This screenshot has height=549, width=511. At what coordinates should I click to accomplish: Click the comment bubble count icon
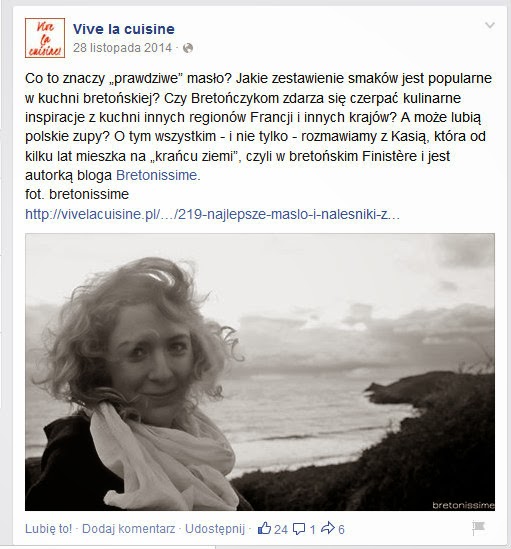point(299,528)
